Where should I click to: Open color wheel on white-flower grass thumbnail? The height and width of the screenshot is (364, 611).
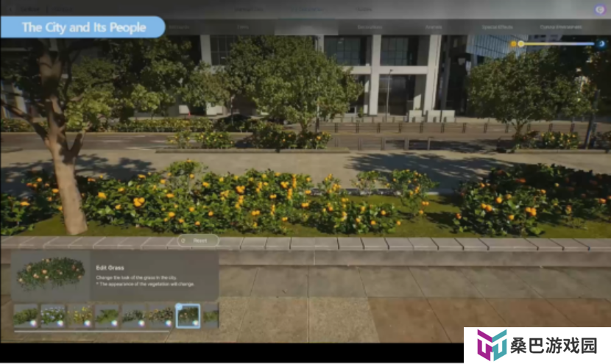[x=60, y=323]
